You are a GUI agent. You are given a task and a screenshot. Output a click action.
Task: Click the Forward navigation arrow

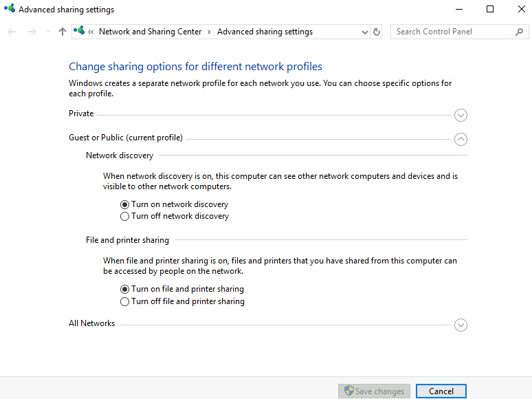pyautogui.click(x=32, y=32)
